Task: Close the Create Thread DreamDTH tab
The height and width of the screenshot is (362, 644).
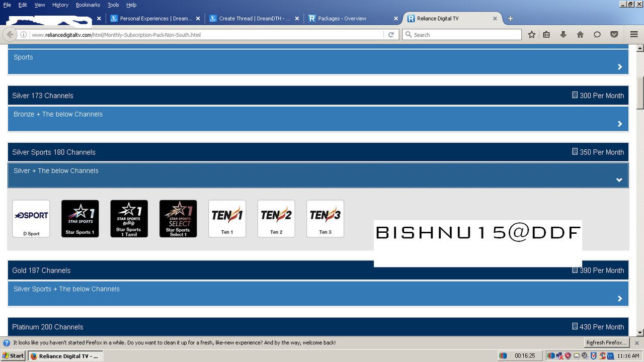Action: click(297, 19)
